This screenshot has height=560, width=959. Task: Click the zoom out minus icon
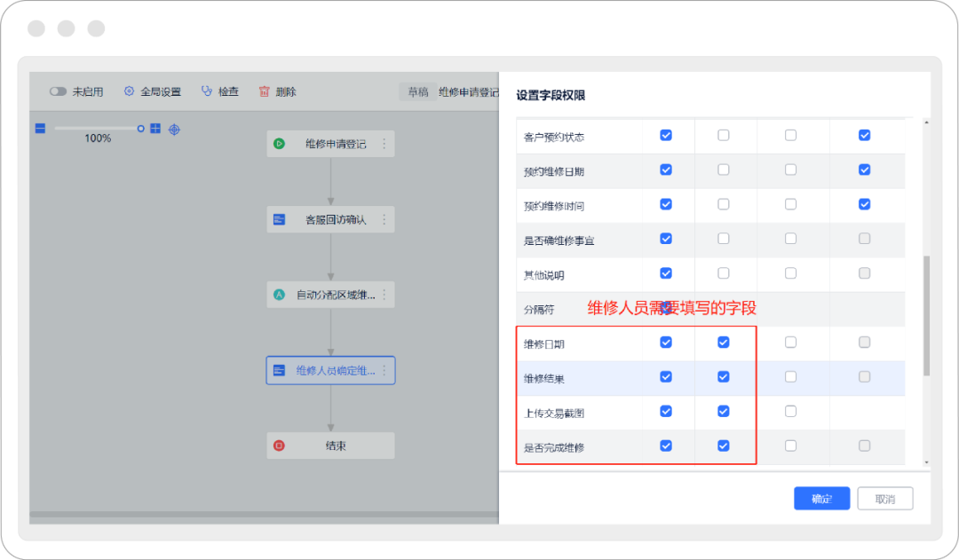point(40,129)
